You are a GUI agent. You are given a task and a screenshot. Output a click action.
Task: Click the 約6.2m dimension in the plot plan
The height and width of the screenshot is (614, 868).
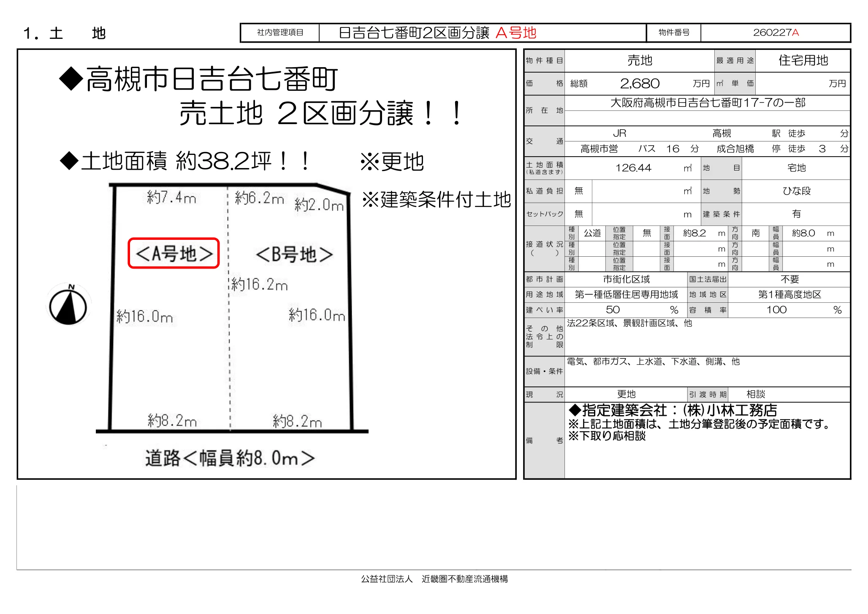point(259,198)
